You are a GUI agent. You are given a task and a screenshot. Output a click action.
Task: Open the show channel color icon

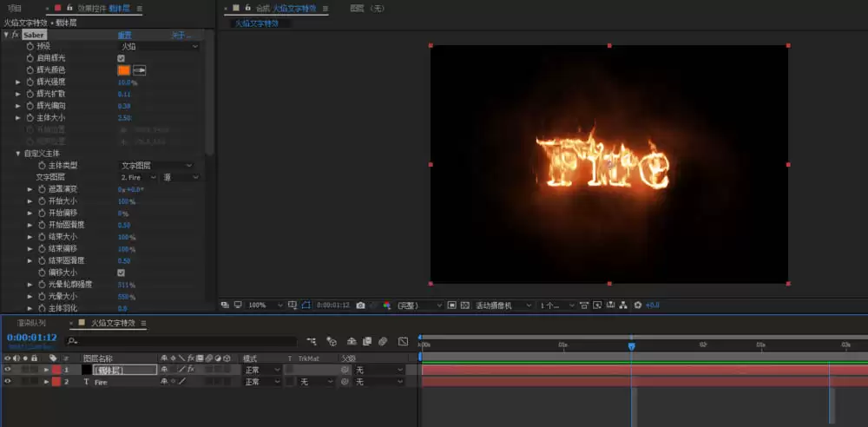pos(386,305)
